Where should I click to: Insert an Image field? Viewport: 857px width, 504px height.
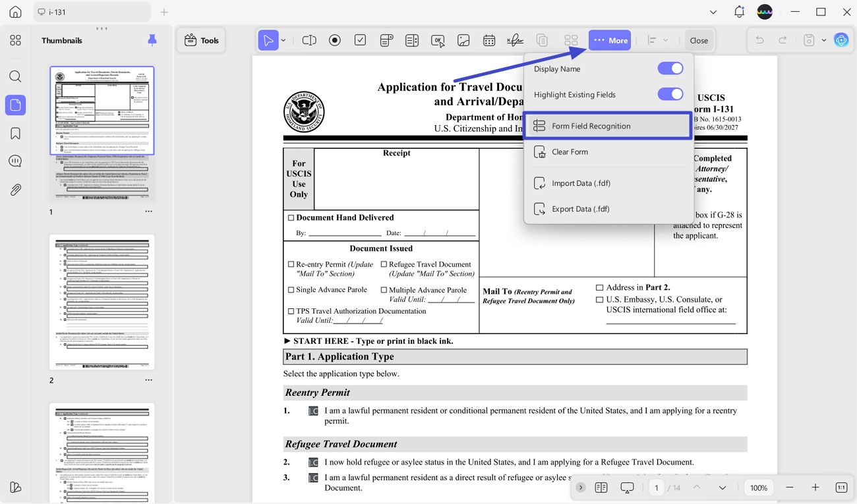point(463,40)
